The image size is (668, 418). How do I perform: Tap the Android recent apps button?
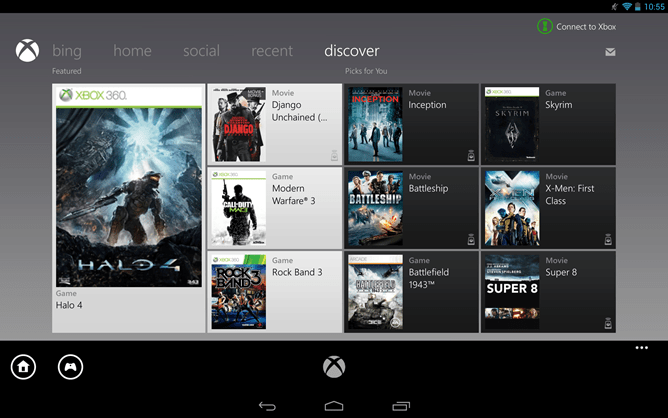click(x=401, y=406)
